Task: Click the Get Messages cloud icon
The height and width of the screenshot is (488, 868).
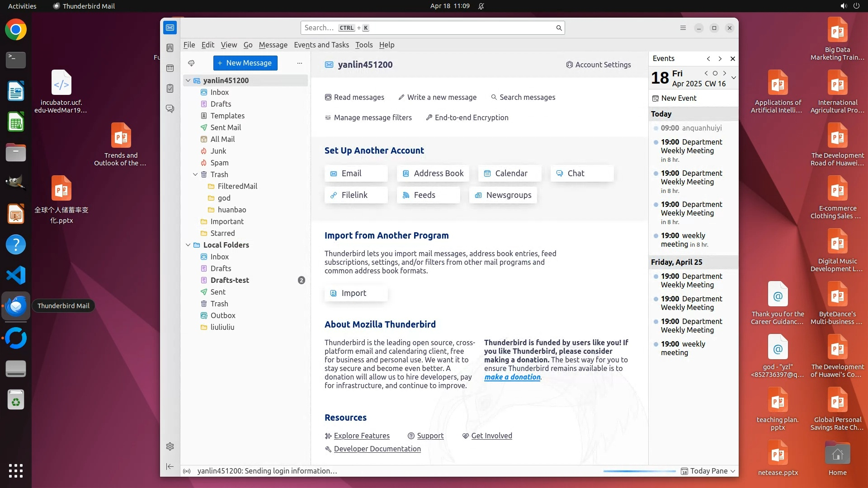Action: pyautogui.click(x=191, y=63)
